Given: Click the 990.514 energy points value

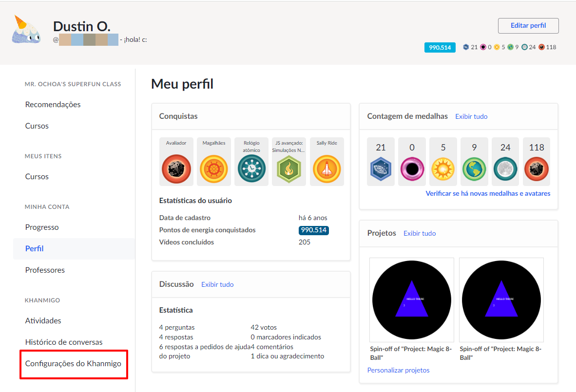Looking at the screenshot, I should [314, 230].
